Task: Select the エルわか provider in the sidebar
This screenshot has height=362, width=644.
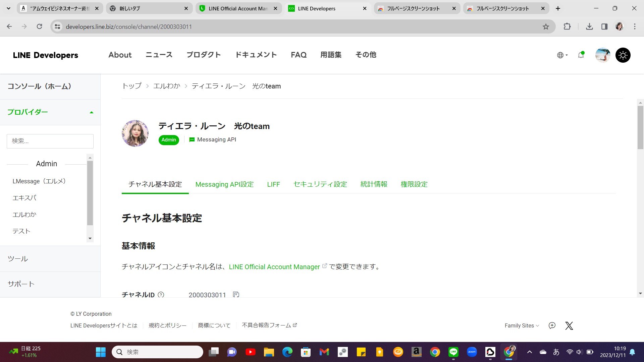Action: [24, 215]
